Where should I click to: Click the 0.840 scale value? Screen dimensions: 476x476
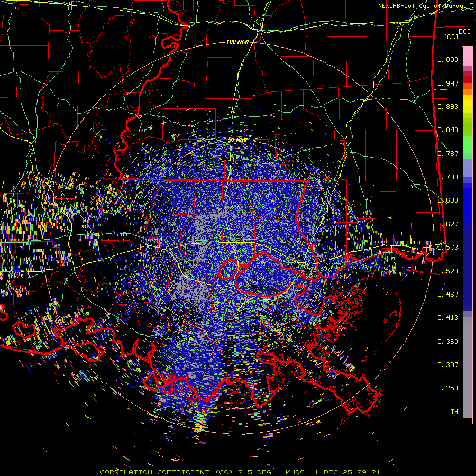coord(448,130)
